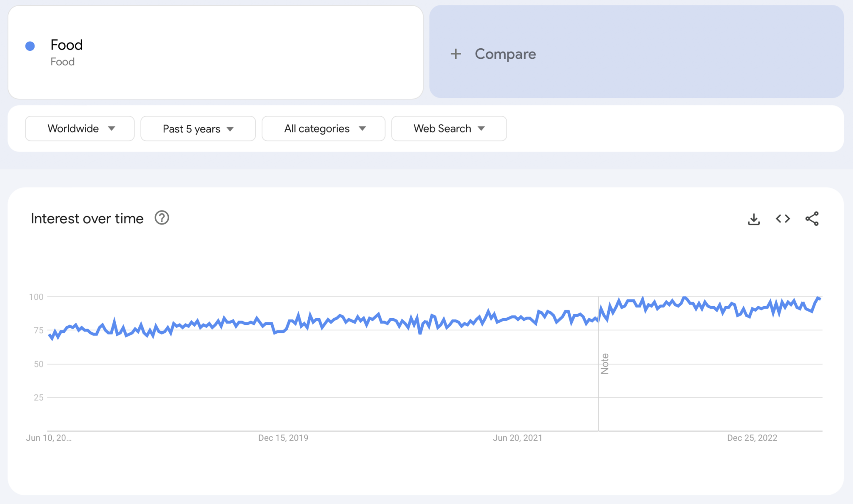Edit the Food search term
This screenshot has width=853, height=504.
pyautogui.click(x=67, y=45)
